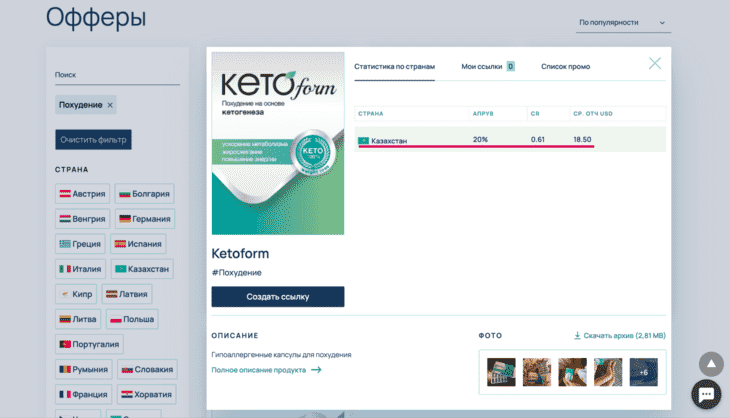The height and width of the screenshot is (418, 730).
Task: Click the Ketoform product title
Action: (x=240, y=253)
